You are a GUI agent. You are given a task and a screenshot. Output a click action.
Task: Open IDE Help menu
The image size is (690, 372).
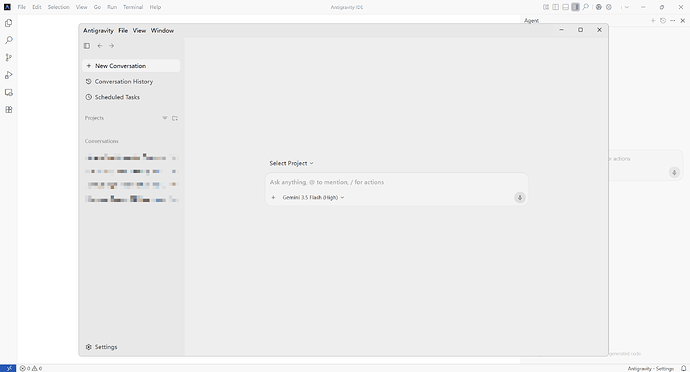[155, 7]
